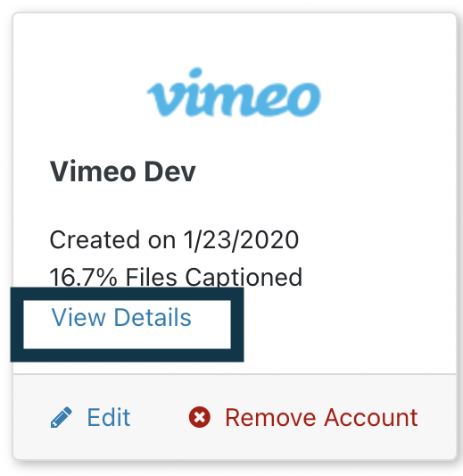
Task: Click the Created on 1/23/2020 text
Action: tap(174, 240)
